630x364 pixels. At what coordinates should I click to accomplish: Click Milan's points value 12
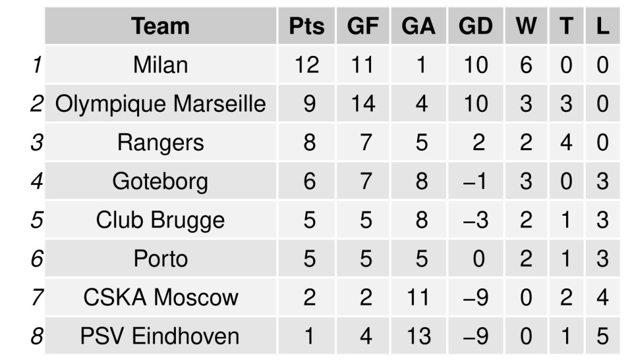tap(306, 65)
